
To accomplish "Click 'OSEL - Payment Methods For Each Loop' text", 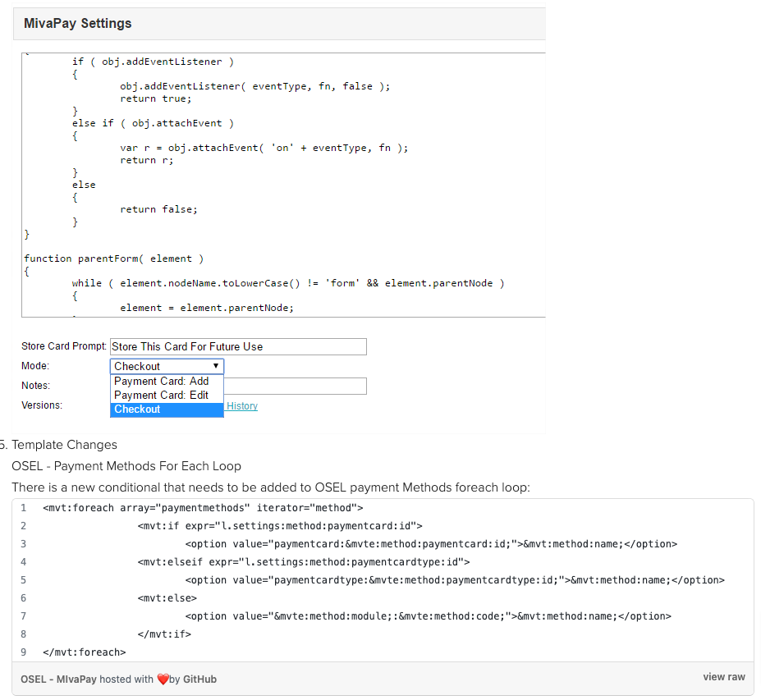I will click(126, 466).
